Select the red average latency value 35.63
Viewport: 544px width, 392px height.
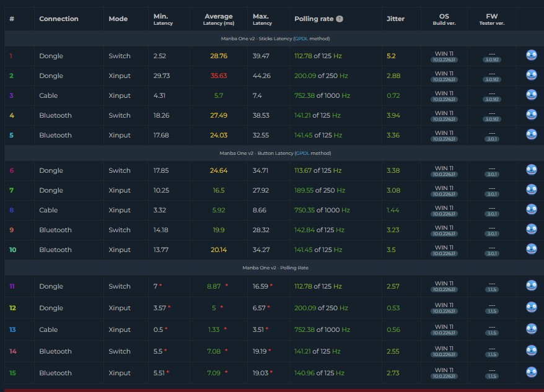(x=219, y=76)
